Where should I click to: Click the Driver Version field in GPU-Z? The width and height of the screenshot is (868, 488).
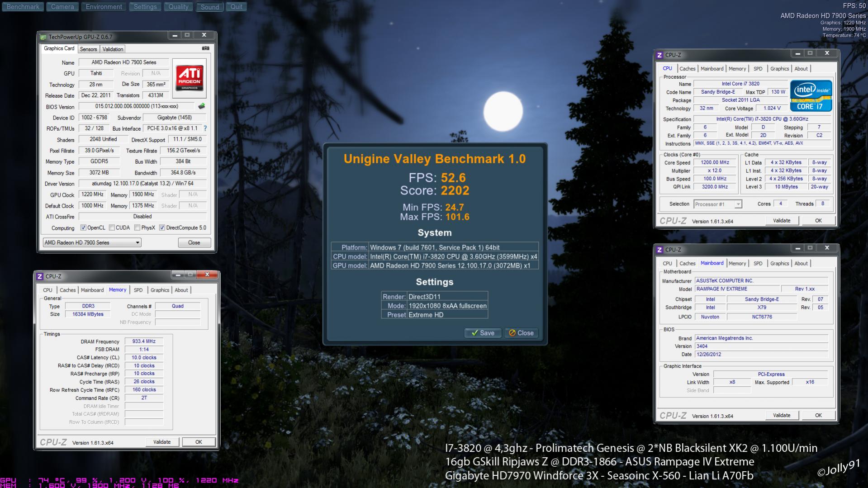point(142,184)
